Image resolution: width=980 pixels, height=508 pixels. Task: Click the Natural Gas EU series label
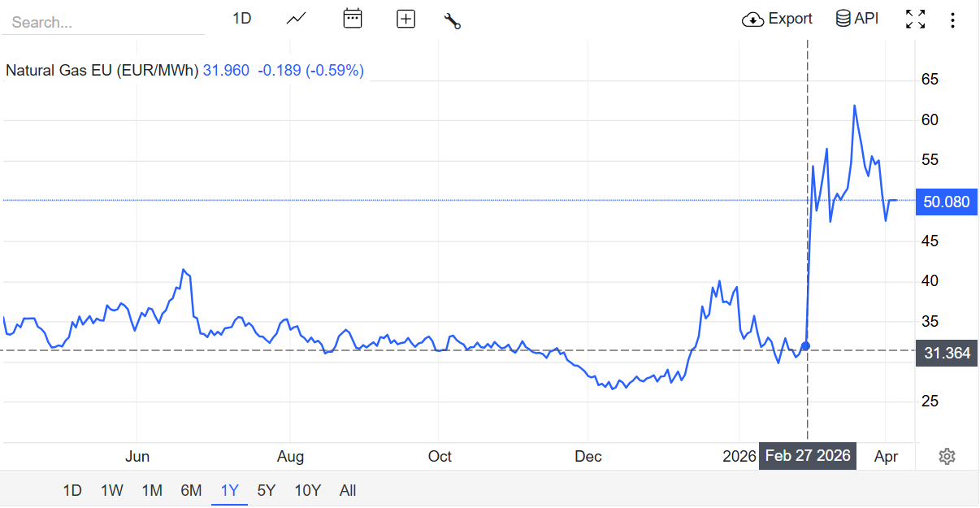(x=102, y=71)
